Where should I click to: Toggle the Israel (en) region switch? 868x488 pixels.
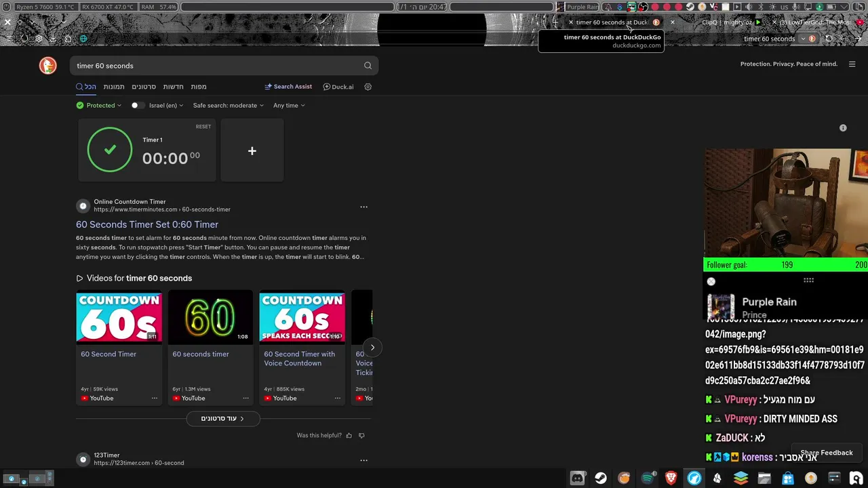pos(138,105)
